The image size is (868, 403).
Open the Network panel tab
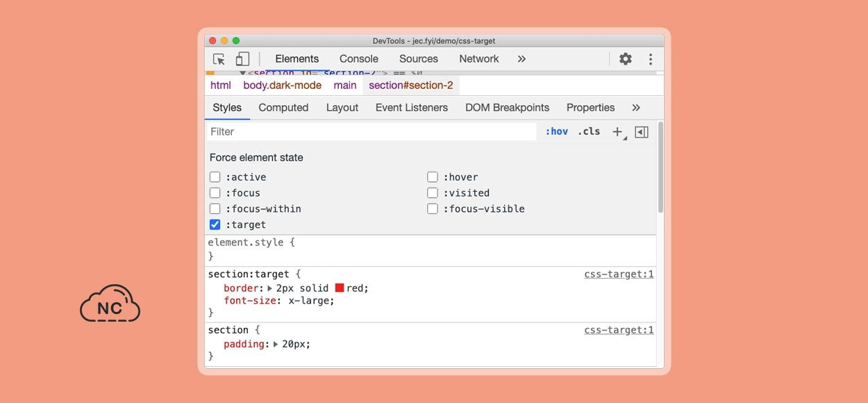point(479,59)
